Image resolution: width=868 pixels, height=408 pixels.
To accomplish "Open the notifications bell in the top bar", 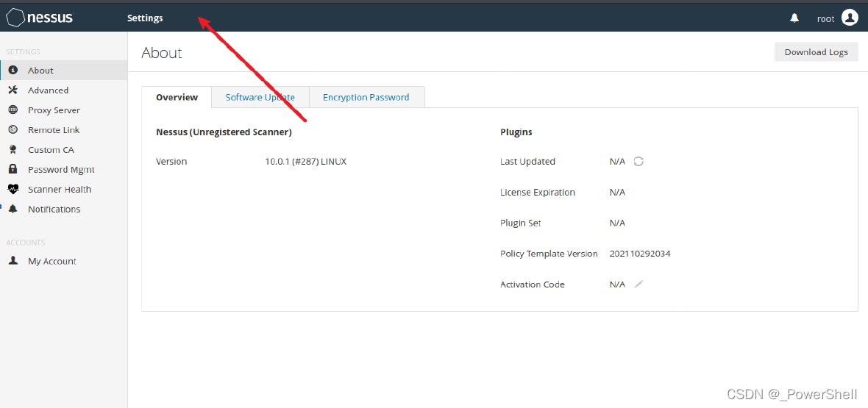I will pyautogui.click(x=794, y=18).
